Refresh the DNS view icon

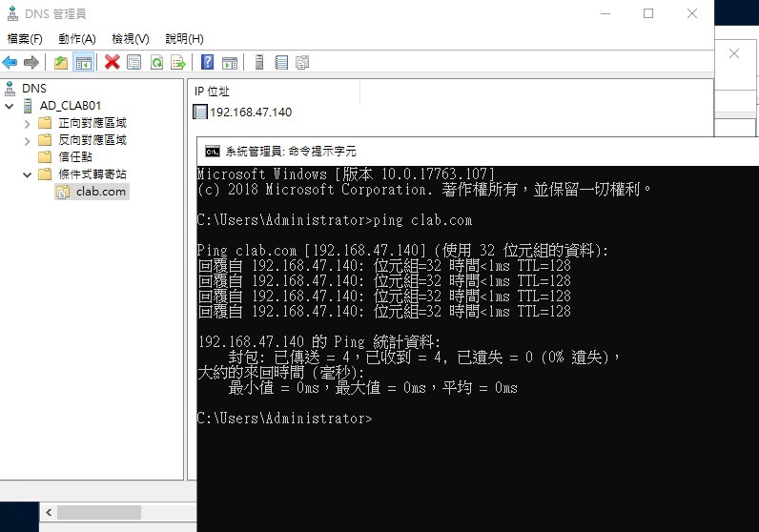coord(156,62)
